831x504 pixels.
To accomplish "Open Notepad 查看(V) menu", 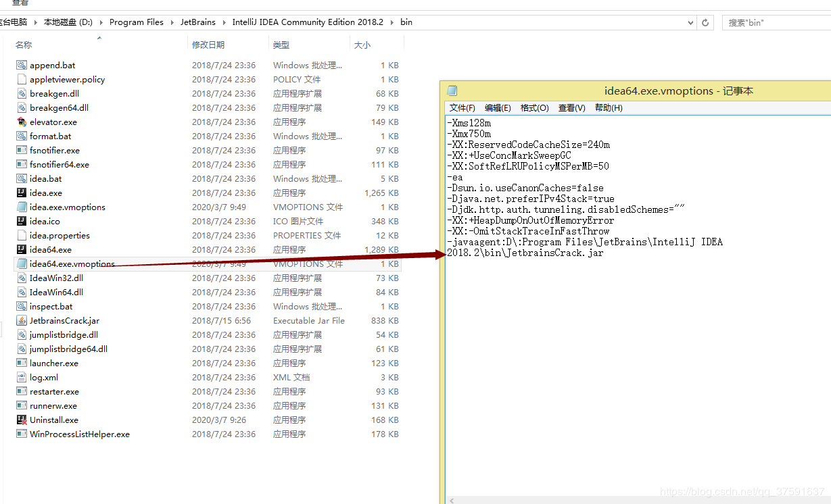I will point(572,108).
